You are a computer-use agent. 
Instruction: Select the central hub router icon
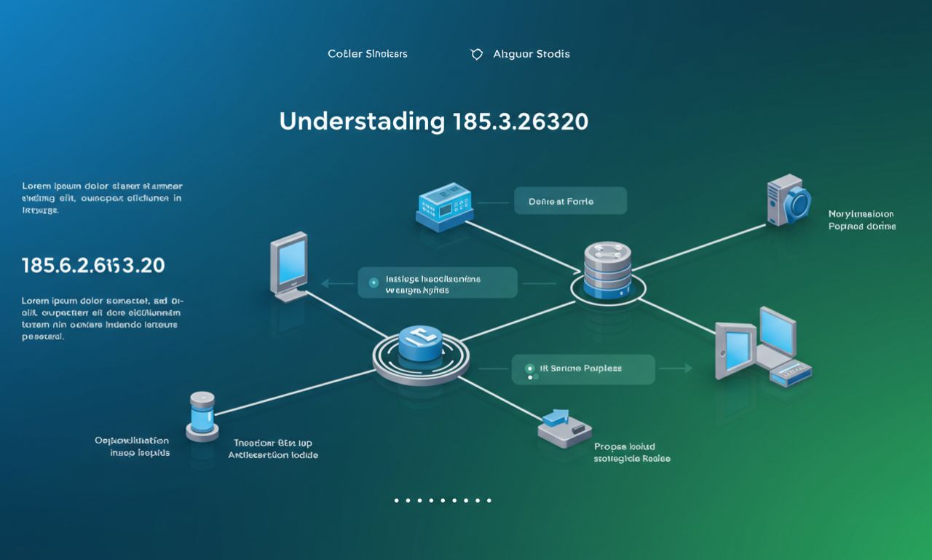point(421,354)
